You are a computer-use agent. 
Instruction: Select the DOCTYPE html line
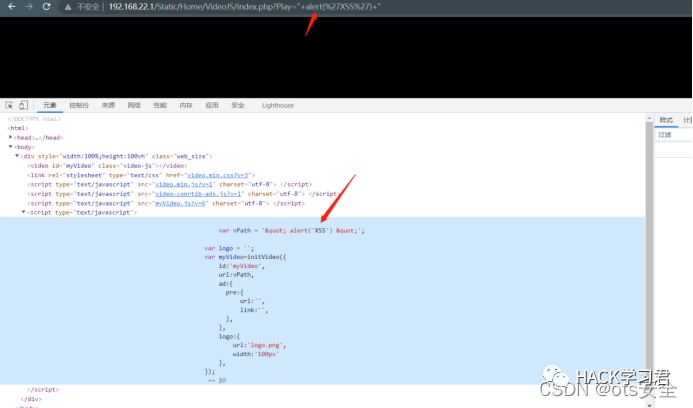coord(34,119)
